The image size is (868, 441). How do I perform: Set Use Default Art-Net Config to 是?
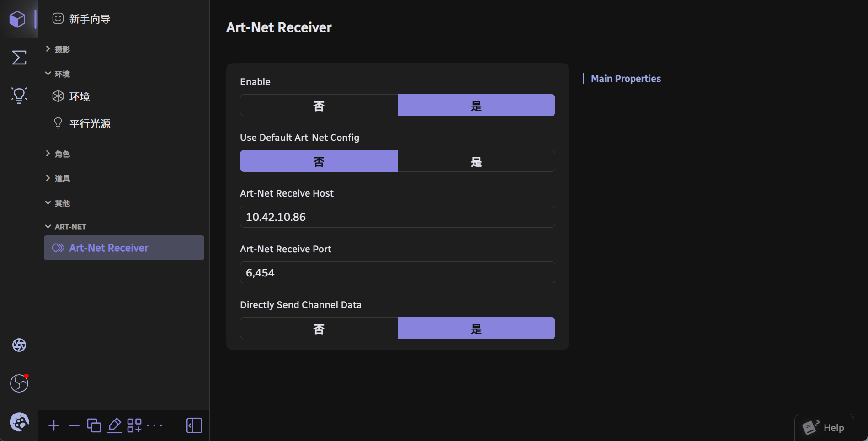pos(476,161)
